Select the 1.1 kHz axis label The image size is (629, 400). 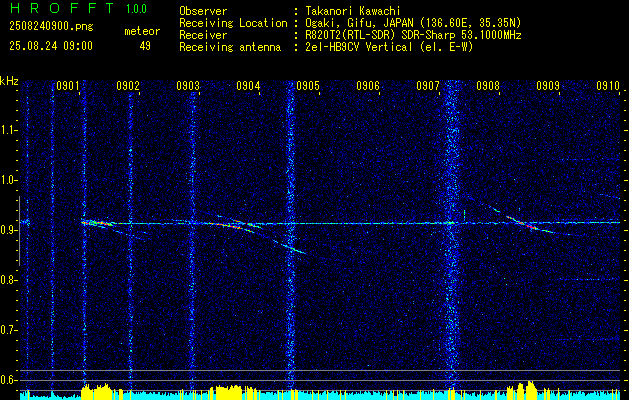[9, 130]
